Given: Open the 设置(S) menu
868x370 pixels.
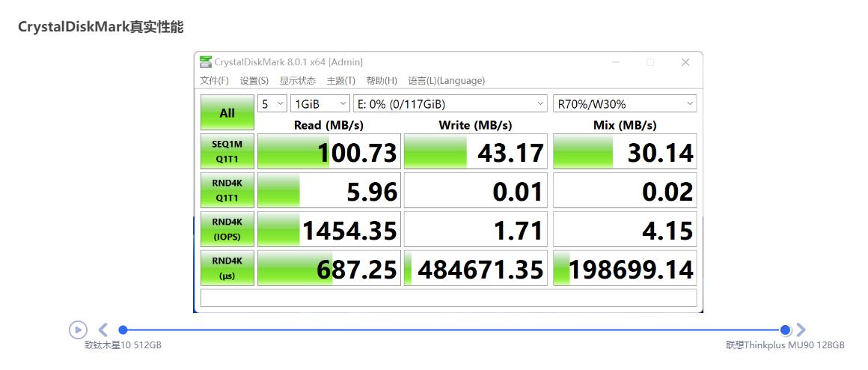Looking at the screenshot, I should (254, 81).
